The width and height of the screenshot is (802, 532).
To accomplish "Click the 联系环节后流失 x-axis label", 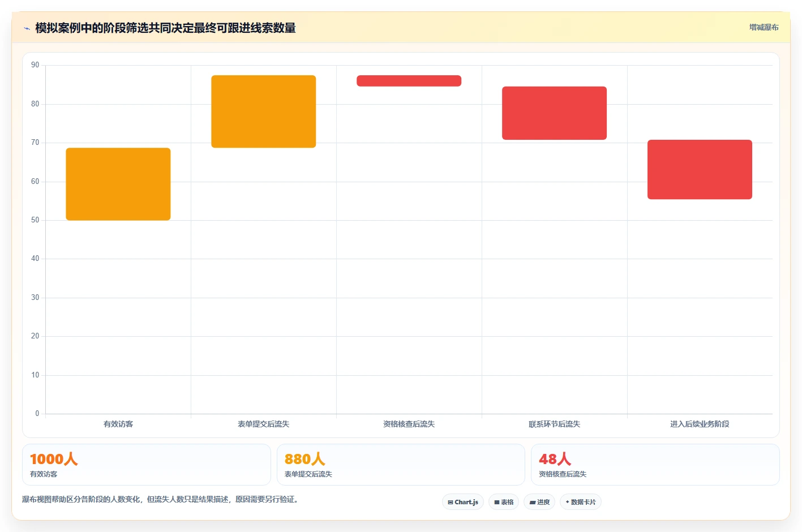I will 555,424.
